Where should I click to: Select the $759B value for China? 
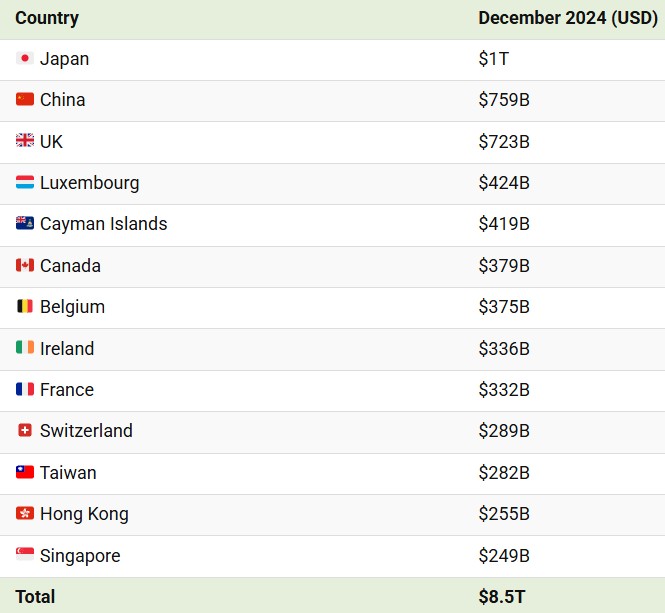[x=504, y=100]
